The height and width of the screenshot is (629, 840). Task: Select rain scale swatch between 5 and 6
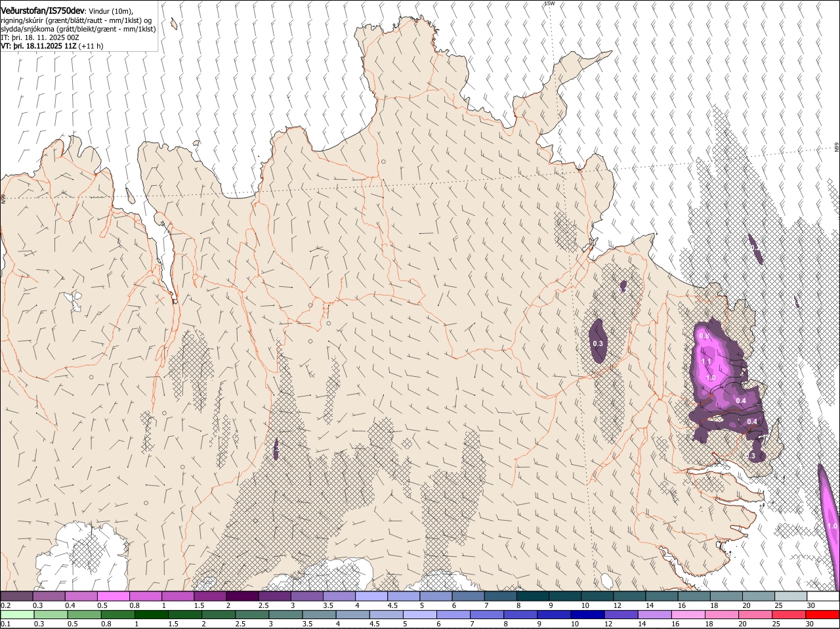pyautogui.click(x=419, y=615)
